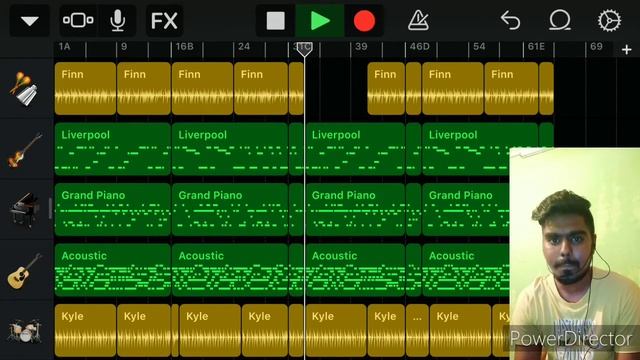Screen dimensions: 640x360
Task: Click the ruler at bar 9
Action: pyautogui.click(x=124, y=47)
